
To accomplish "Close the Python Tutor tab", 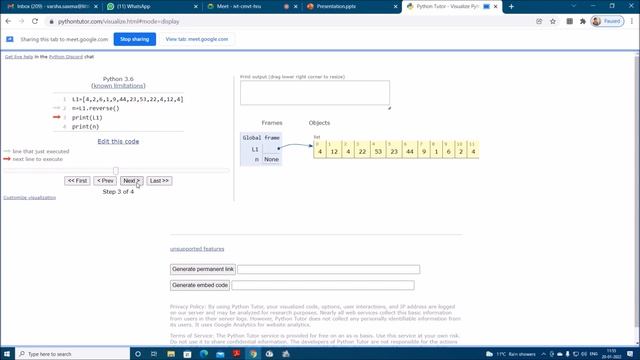I will tap(496, 7).
